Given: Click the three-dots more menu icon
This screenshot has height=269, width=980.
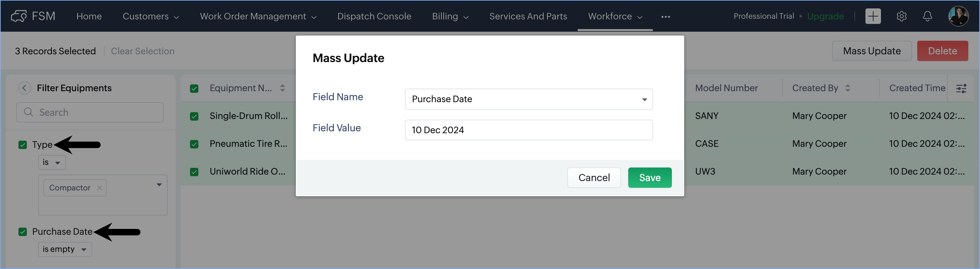Looking at the screenshot, I should [665, 17].
